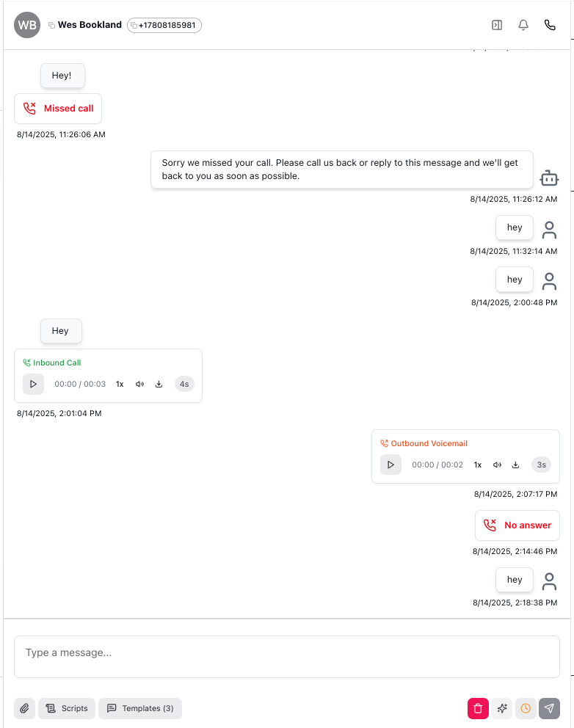Open the contact details side panel
Viewport: 574px width, 728px height.
(x=496, y=24)
